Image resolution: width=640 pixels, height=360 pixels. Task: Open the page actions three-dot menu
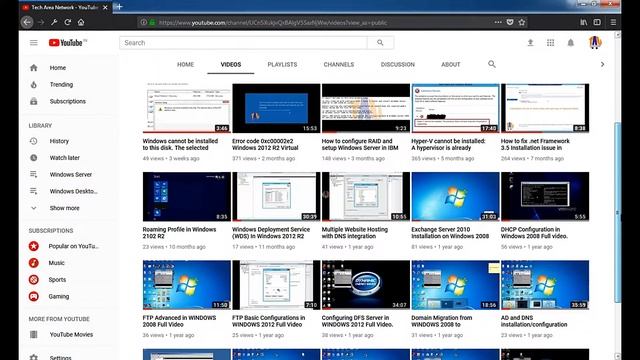coord(498,22)
